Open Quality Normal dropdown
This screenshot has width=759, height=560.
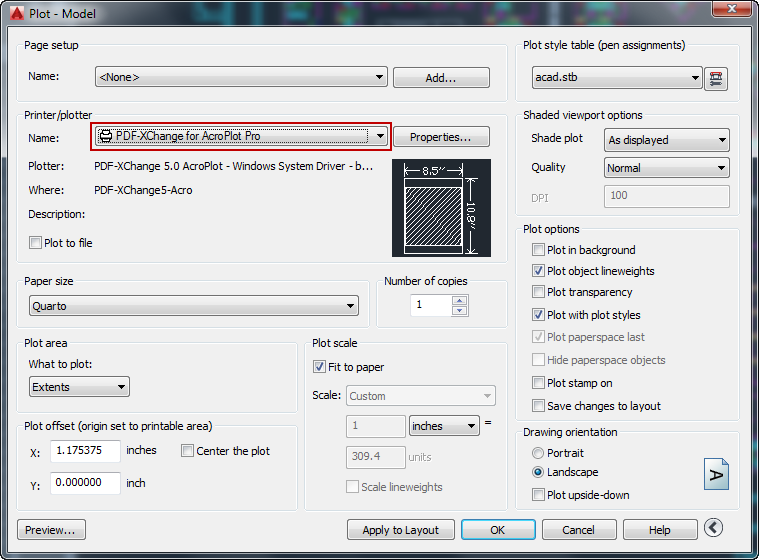pyautogui.click(x=667, y=168)
